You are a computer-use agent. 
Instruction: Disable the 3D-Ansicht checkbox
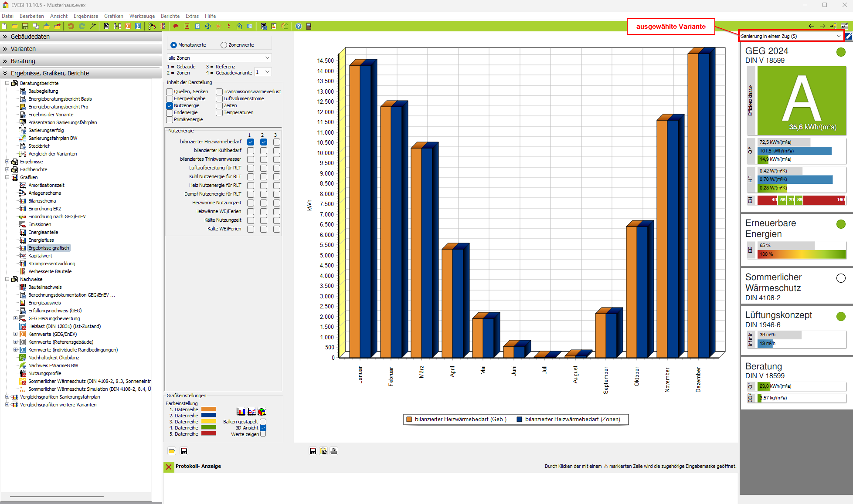pyautogui.click(x=263, y=428)
